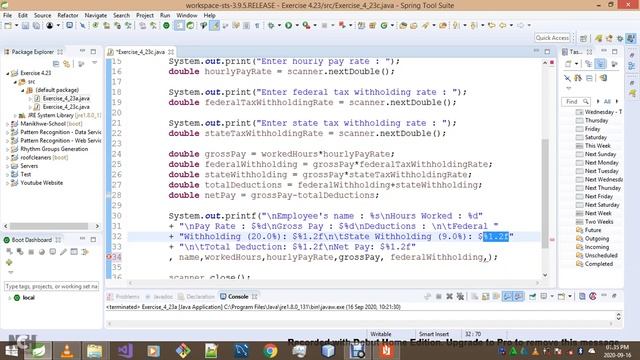The width and height of the screenshot is (640, 360).
Task: Click the Quick Access search box
Action: 553,38
